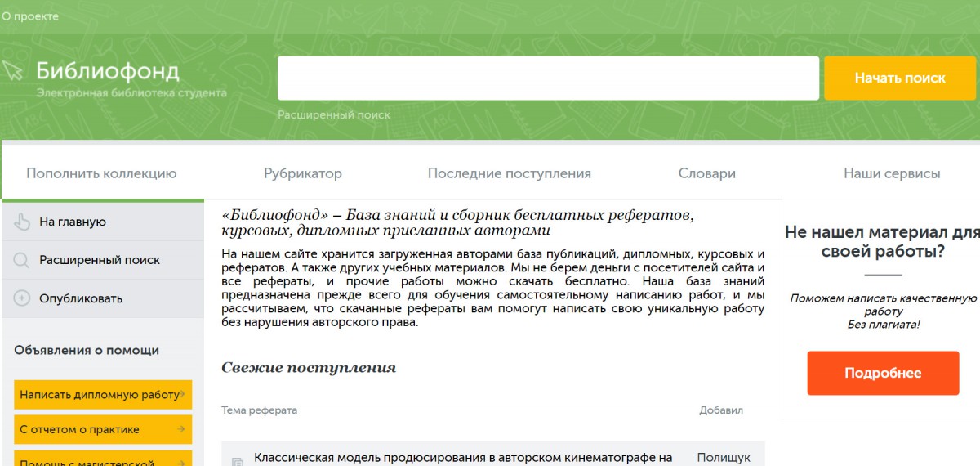Go to На главную in sidebar
980x466 pixels.
(x=73, y=222)
